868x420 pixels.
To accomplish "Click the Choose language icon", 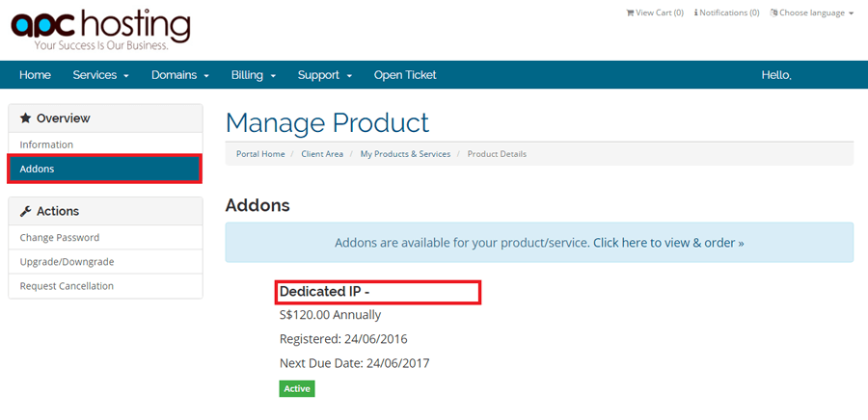I will (773, 13).
